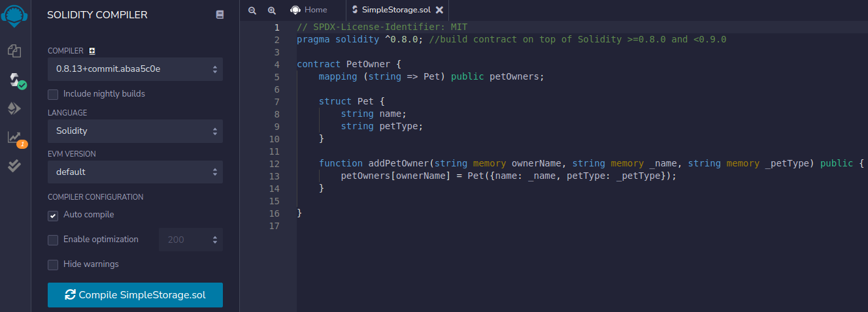Click the zoom out magnifier icon
This screenshot has width=868, height=312.
point(252,10)
